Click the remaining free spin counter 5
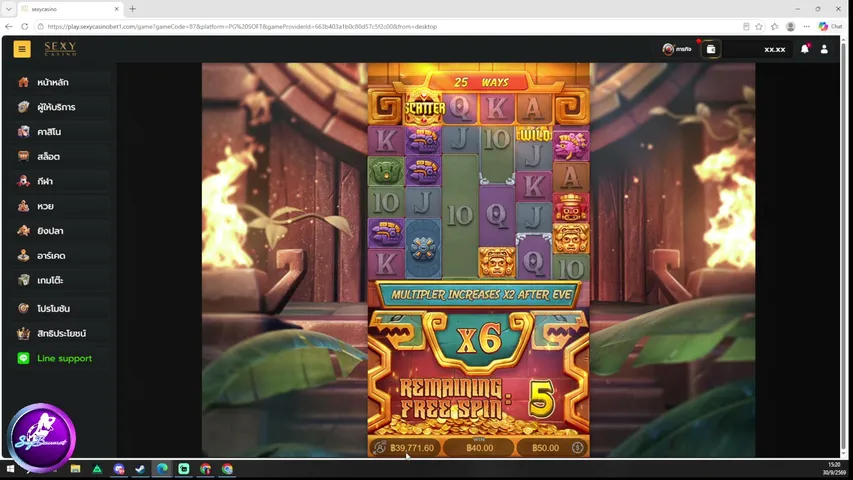The height and width of the screenshot is (480, 853). pos(540,399)
